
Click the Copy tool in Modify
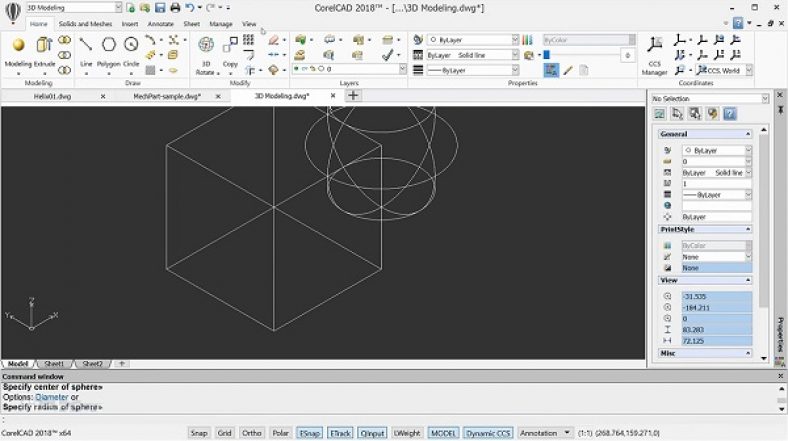[x=230, y=45]
